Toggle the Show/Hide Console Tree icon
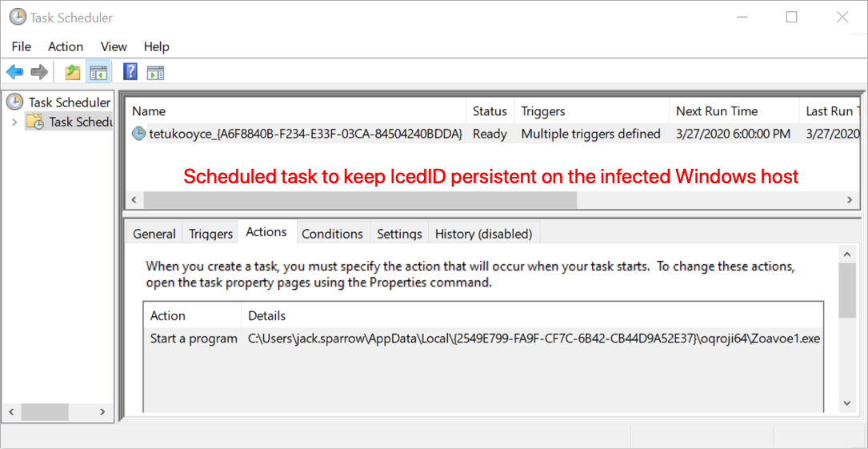868x449 pixels. [x=98, y=71]
